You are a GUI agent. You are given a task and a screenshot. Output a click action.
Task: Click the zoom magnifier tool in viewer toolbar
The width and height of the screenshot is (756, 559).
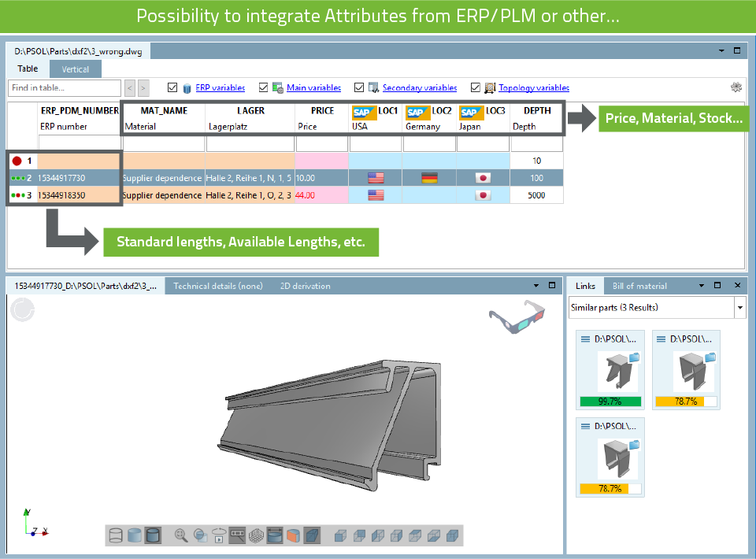click(181, 536)
